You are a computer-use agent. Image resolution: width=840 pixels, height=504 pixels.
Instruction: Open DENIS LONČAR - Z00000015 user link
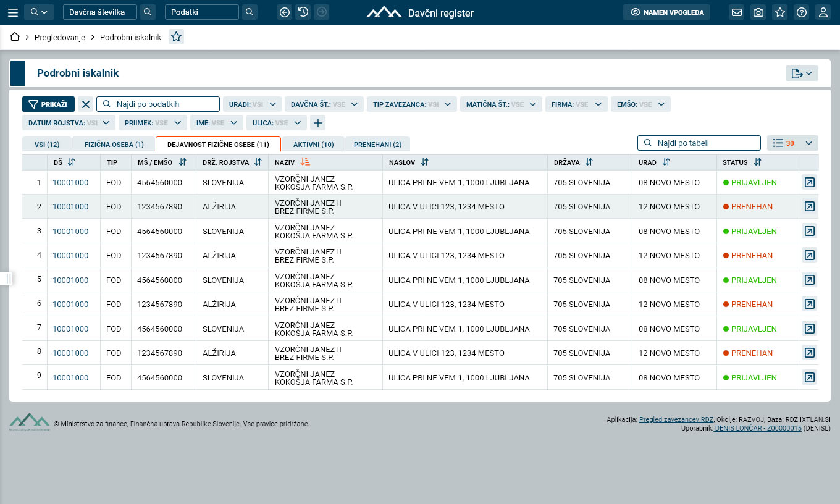[x=757, y=428]
